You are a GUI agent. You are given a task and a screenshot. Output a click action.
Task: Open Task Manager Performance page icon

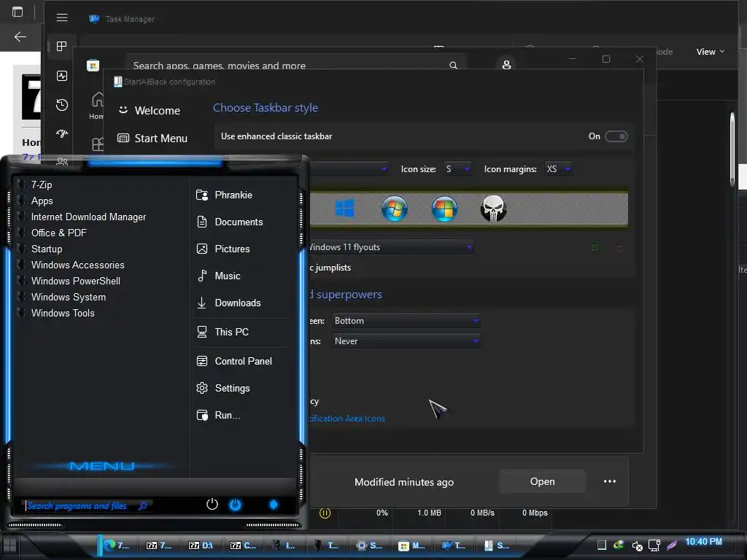pos(62,76)
